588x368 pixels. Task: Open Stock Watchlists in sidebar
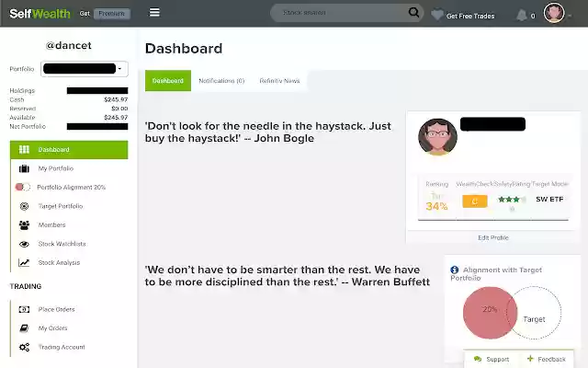62,244
